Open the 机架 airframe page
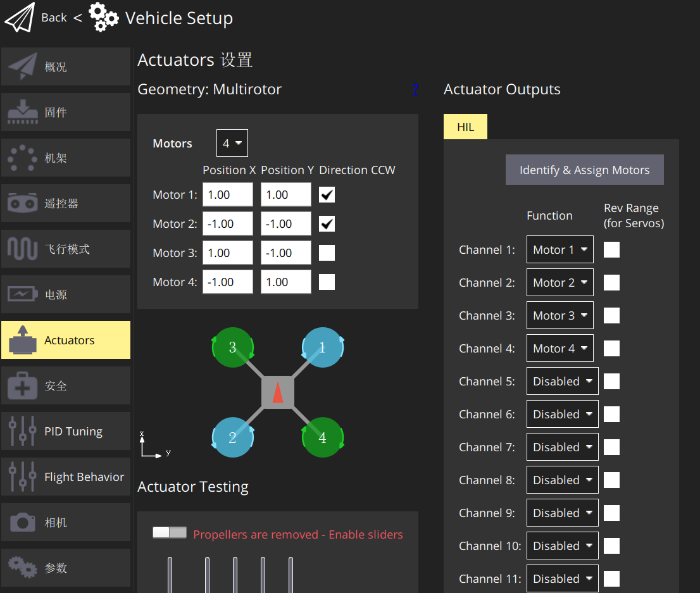Viewport: 700px width, 593px height. [x=66, y=158]
